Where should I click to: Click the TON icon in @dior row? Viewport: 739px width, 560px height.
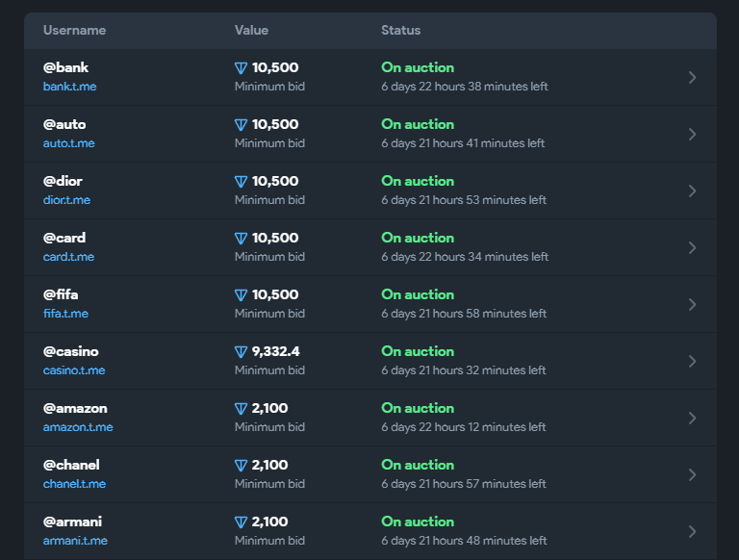click(x=241, y=182)
